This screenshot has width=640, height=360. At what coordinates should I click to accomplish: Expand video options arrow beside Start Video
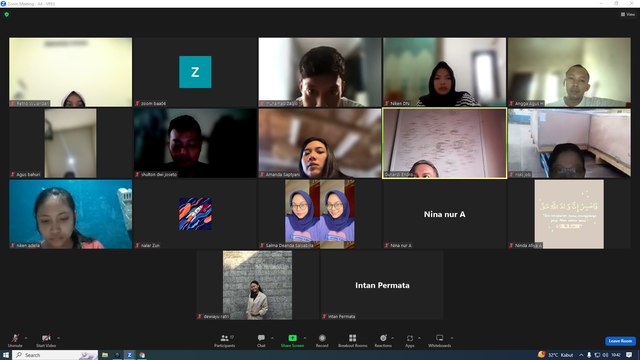click(58, 338)
